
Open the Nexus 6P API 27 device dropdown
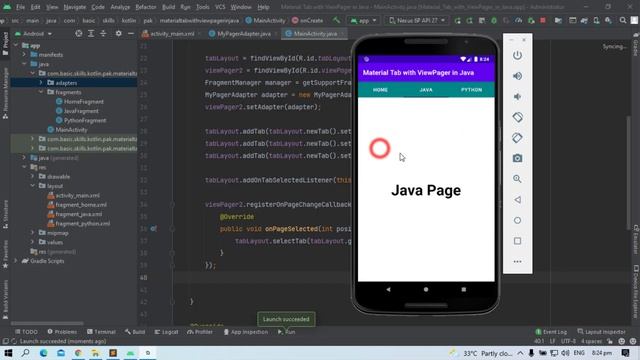coord(417,20)
